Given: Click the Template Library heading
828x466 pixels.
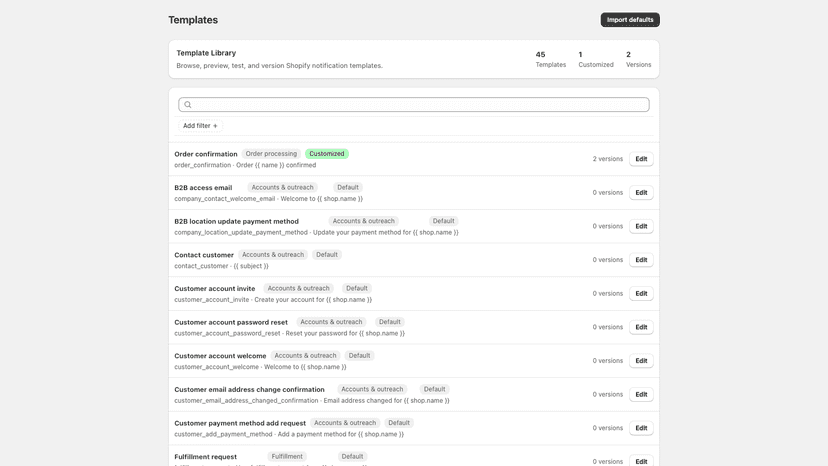Looking at the screenshot, I should click(x=206, y=53).
